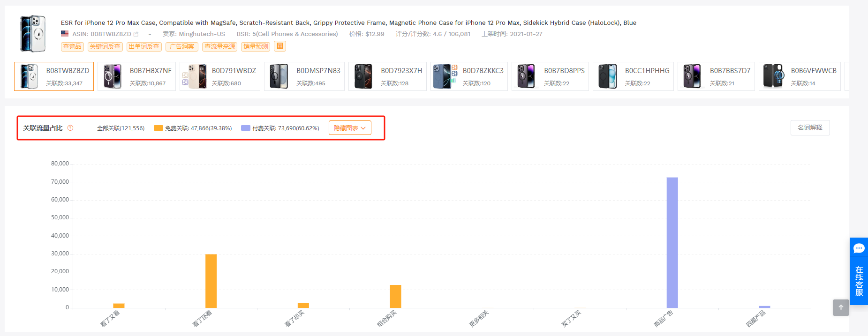Click the 商品广告 purple bar in chart
Viewport: 868px width, 336px height.
tap(672, 242)
